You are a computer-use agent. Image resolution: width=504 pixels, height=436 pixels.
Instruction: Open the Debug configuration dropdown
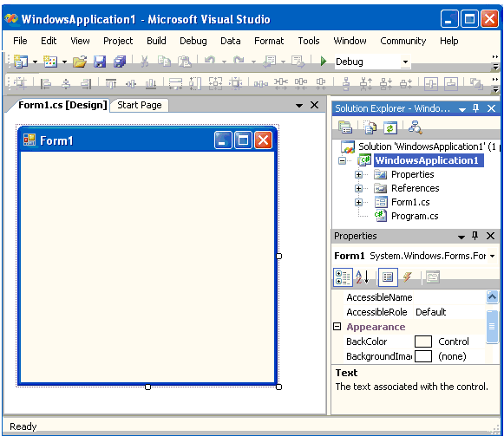(406, 62)
